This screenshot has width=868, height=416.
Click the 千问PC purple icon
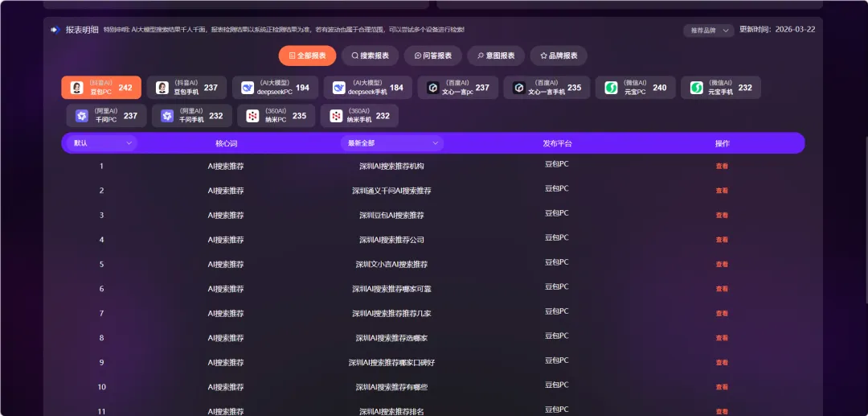pyautogui.click(x=82, y=116)
